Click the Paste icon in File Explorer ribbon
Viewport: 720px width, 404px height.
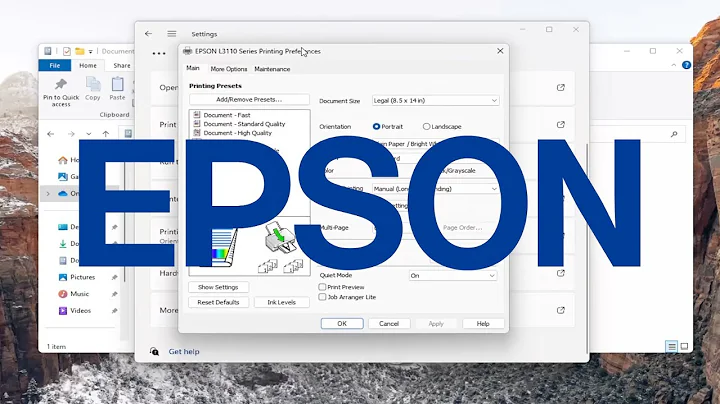point(118,84)
